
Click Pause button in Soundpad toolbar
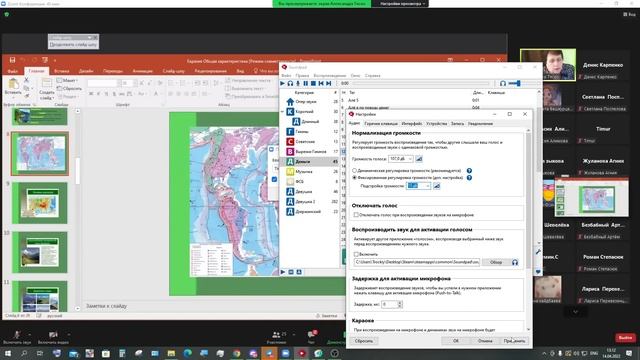305,83
